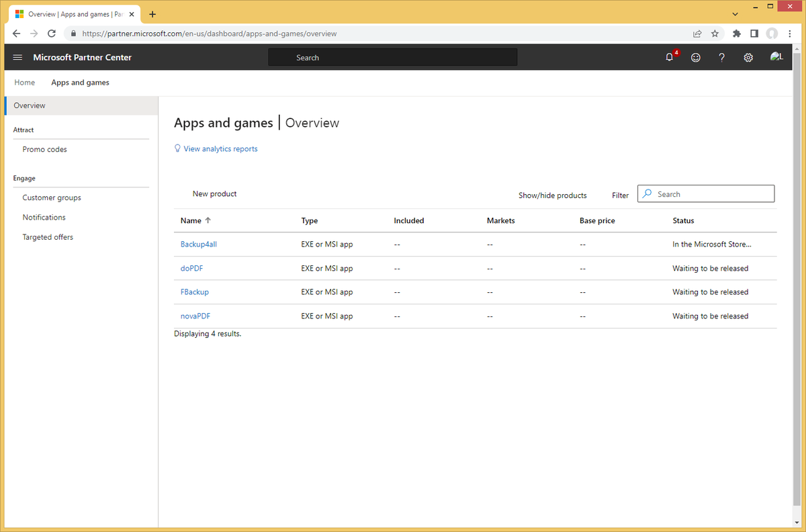806x532 pixels.
Task: Click 'In the Microsoft Store...' status
Action: click(712, 245)
